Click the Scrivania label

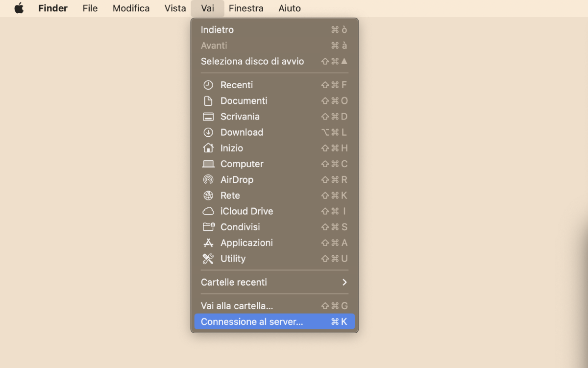pyautogui.click(x=240, y=117)
